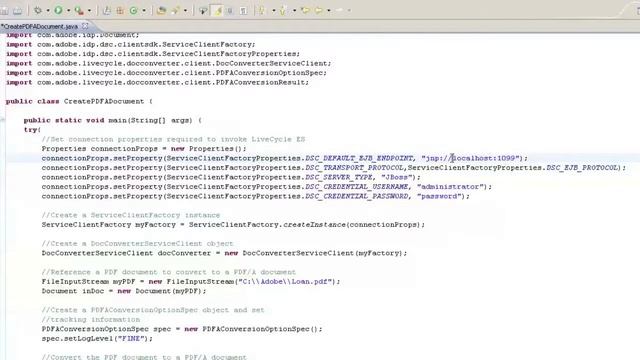Click the Print icon in toolbar
Screen dimensions: 640x360
pyautogui.click(x=17, y=11)
